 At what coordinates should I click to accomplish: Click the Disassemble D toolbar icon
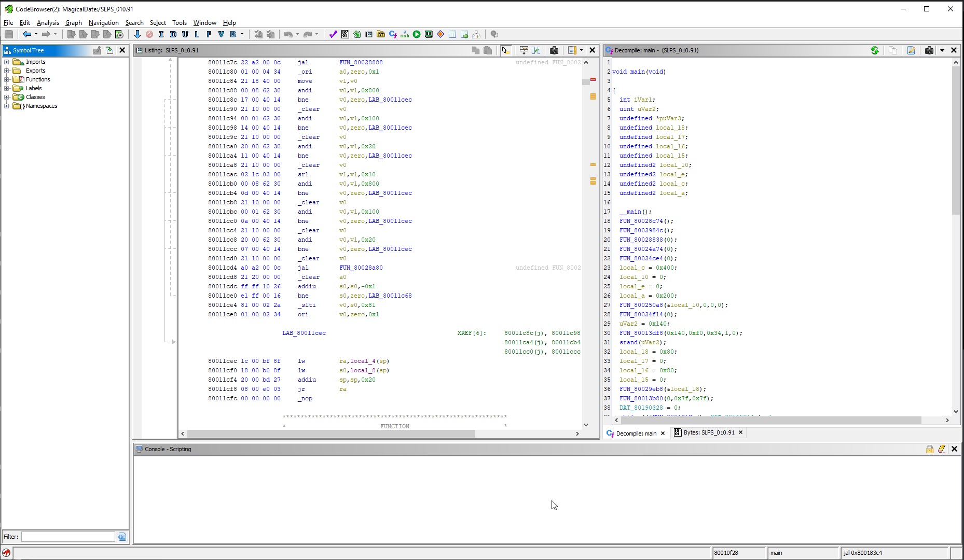point(173,34)
